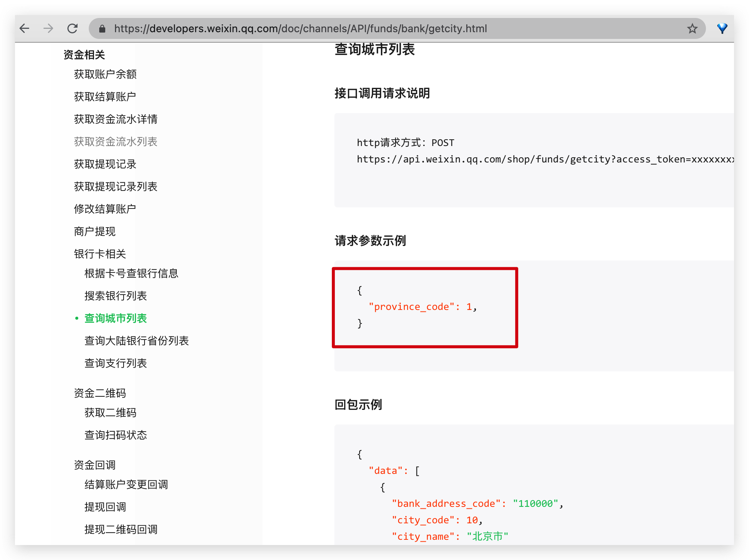
Task: Go to 获取二维码 under 资金二维码
Action: point(110,413)
